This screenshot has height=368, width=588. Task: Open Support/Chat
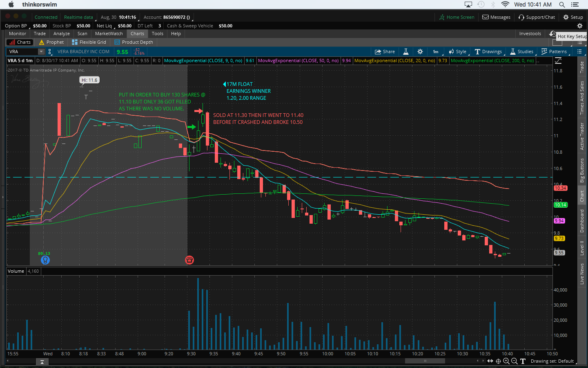click(537, 17)
